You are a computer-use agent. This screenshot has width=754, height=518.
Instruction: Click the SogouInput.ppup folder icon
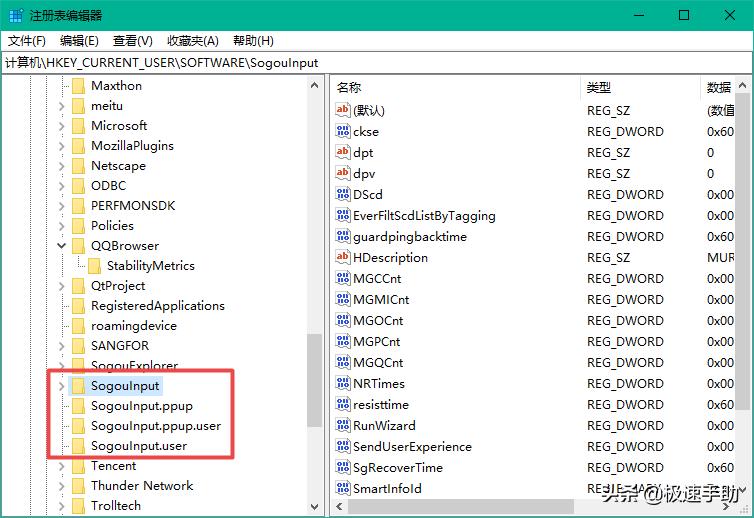point(78,405)
